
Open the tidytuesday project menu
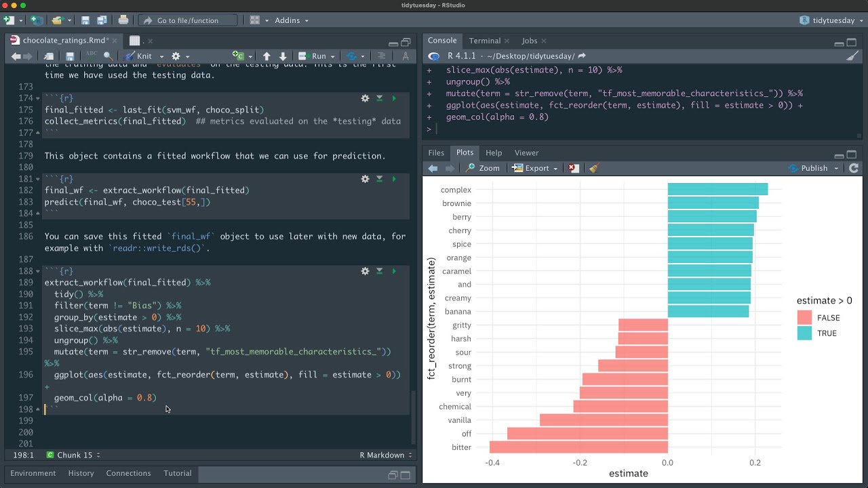[831, 20]
